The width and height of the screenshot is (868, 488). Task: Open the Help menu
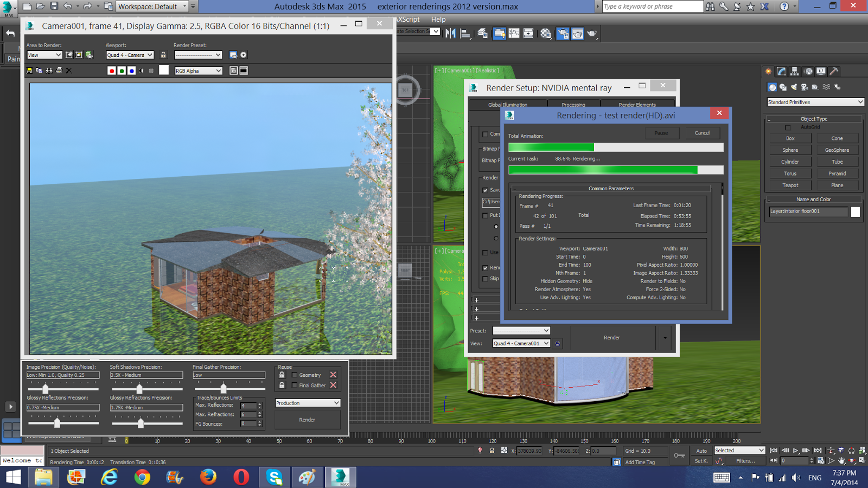(x=438, y=19)
